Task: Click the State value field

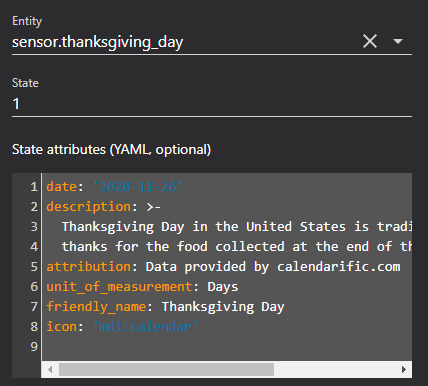Action: pos(212,104)
